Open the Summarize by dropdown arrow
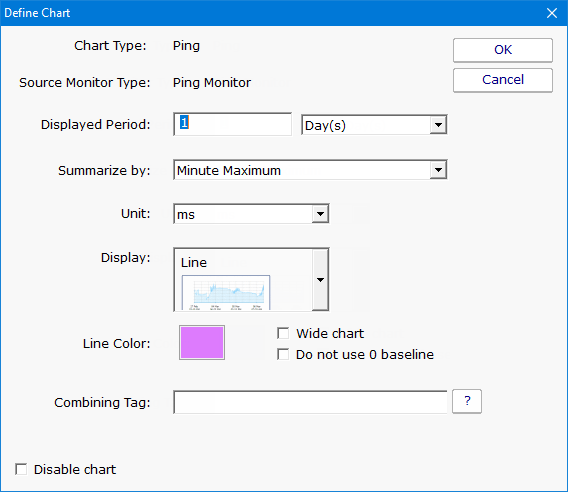This screenshot has width=568, height=492. click(x=438, y=170)
